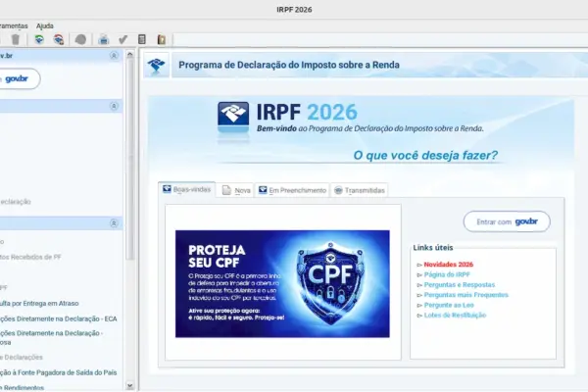Select the Recebidos de PF sidebar item
This screenshot has width=588, height=392.
click(x=30, y=257)
